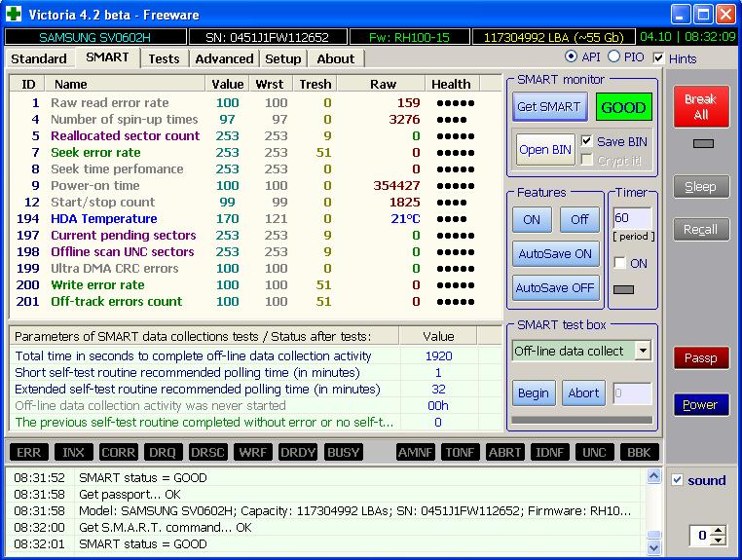Click the ERR status indicator
Screen dimensions: 742x560
[29, 453]
